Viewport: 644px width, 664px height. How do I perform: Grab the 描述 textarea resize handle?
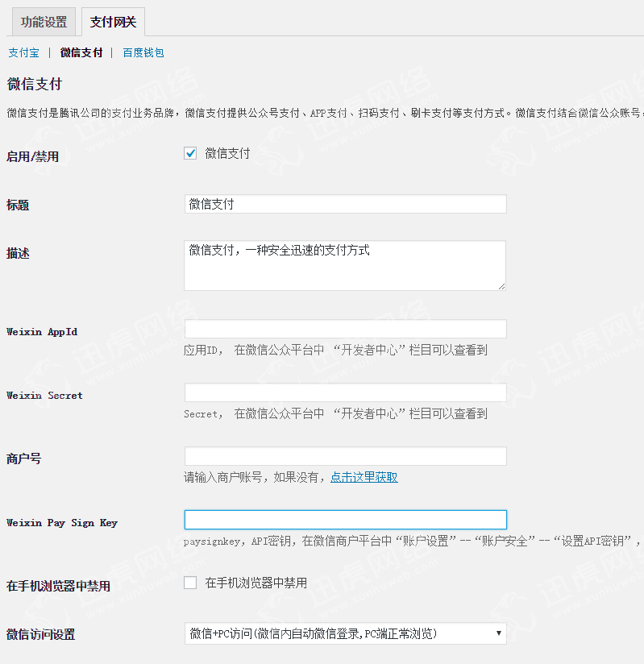[x=501, y=286]
